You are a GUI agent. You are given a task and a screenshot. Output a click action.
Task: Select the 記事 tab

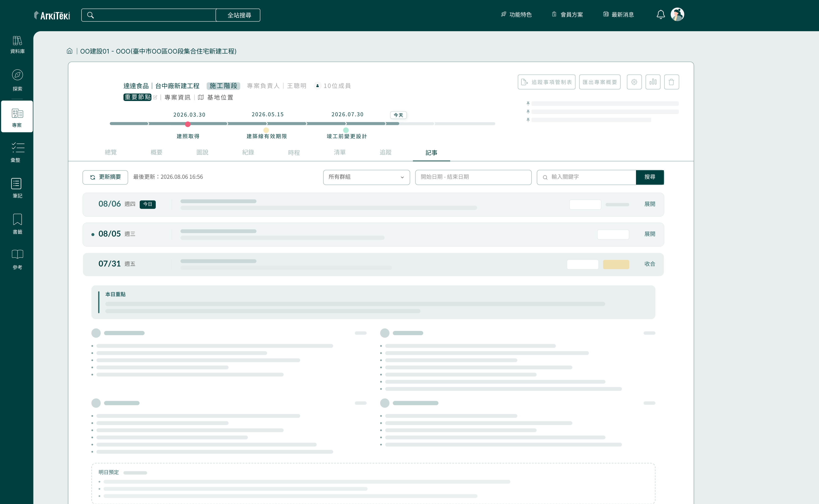tap(431, 153)
